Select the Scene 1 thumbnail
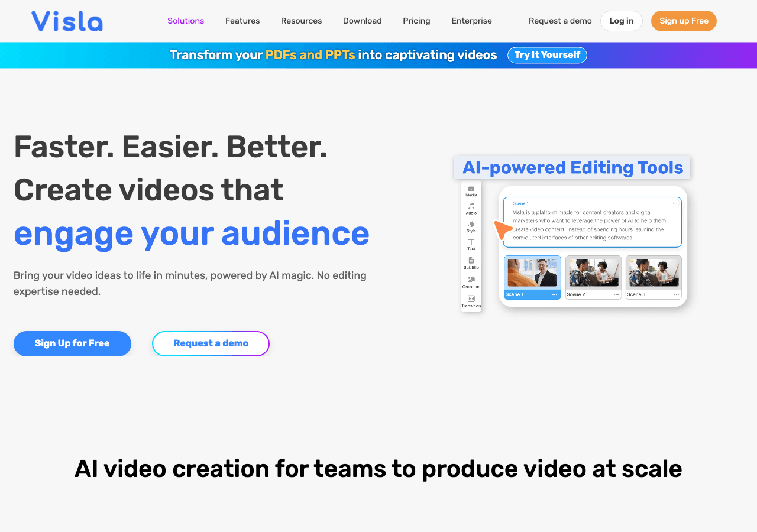This screenshot has height=532, width=757. pos(532,277)
